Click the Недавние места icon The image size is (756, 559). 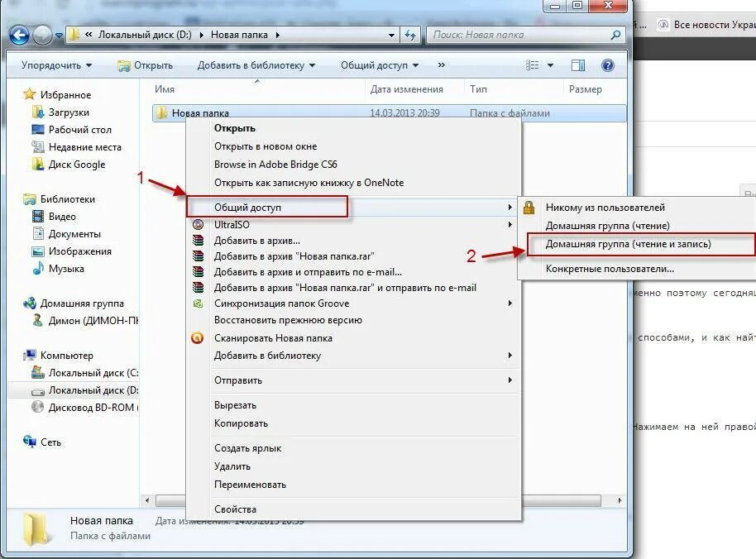38,146
